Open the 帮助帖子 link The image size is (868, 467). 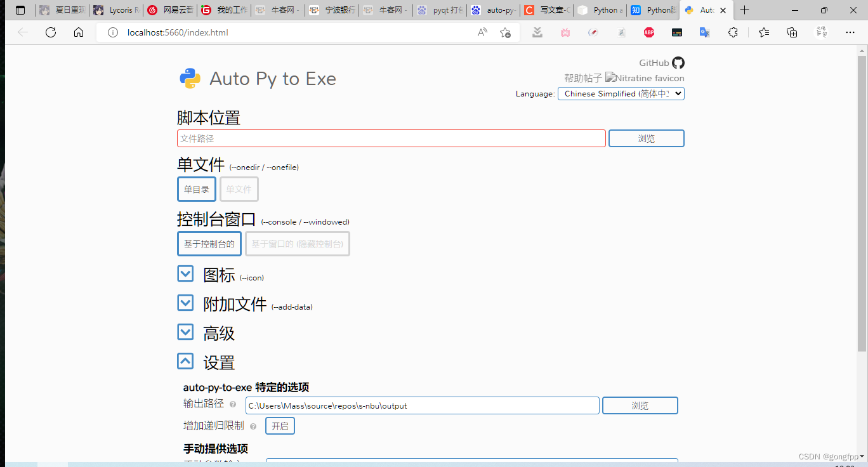point(583,78)
